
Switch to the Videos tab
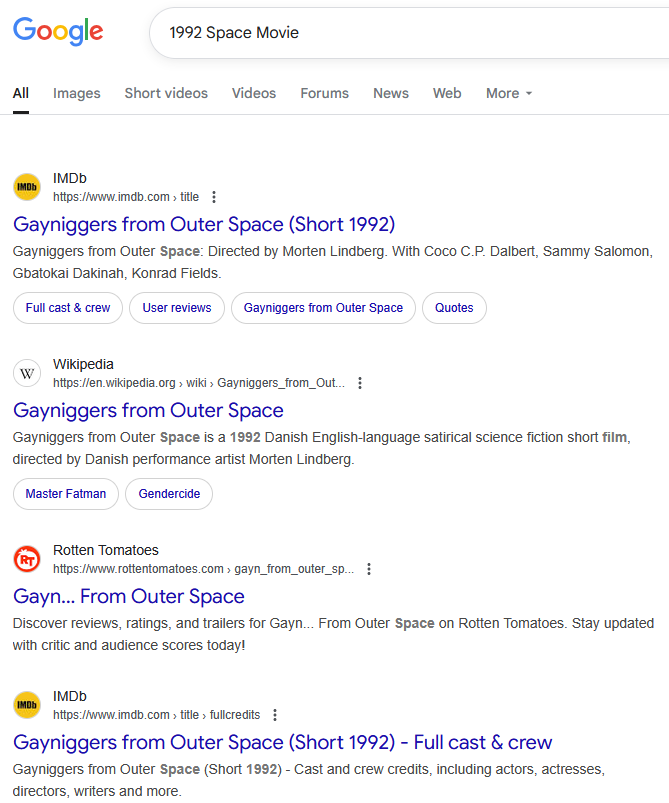(254, 93)
